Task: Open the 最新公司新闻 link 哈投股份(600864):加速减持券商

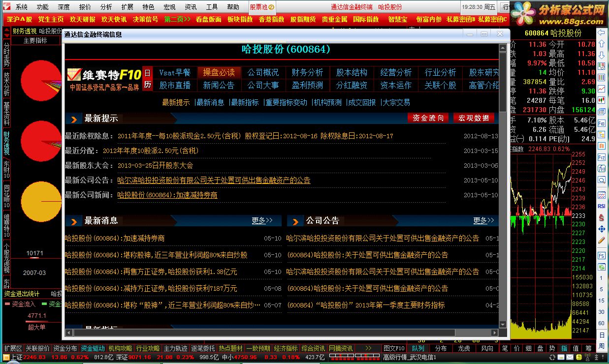Action: tap(167, 195)
